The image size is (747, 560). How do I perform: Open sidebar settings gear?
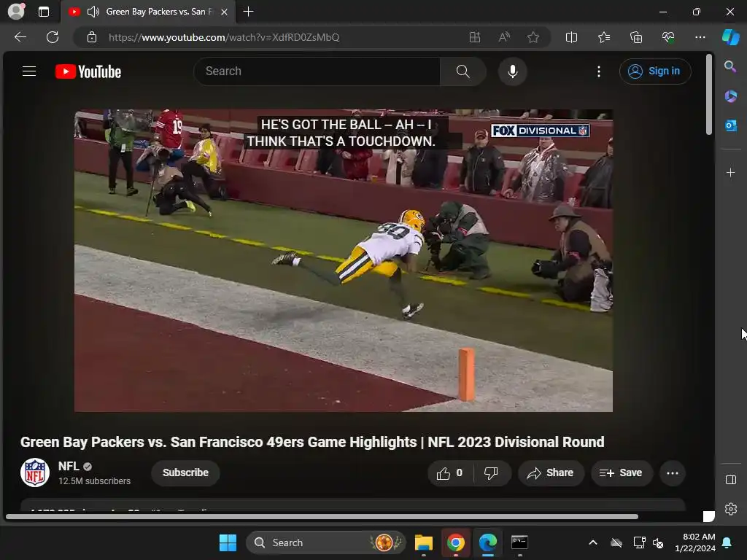pyautogui.click(x=730, y=509)
